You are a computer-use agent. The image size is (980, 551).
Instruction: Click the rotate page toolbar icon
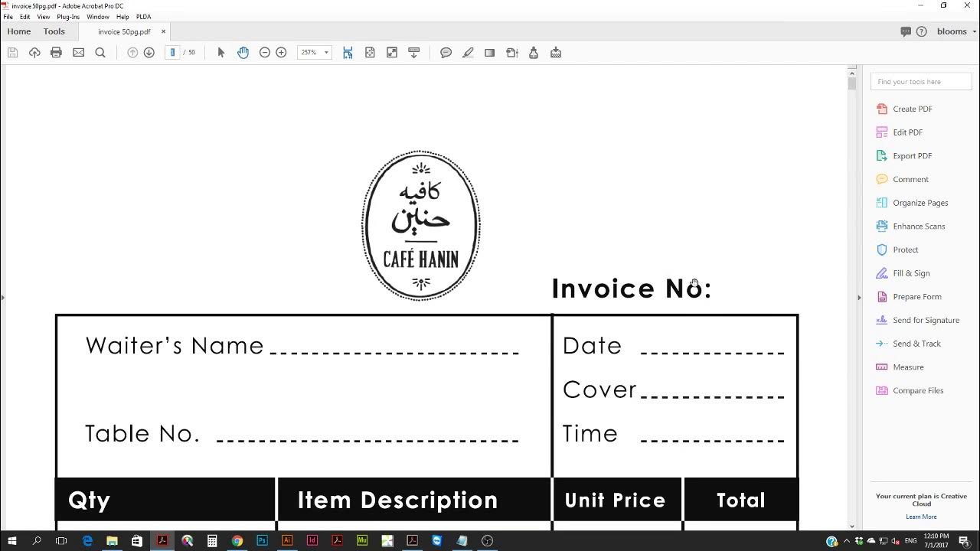pos(512,53)
